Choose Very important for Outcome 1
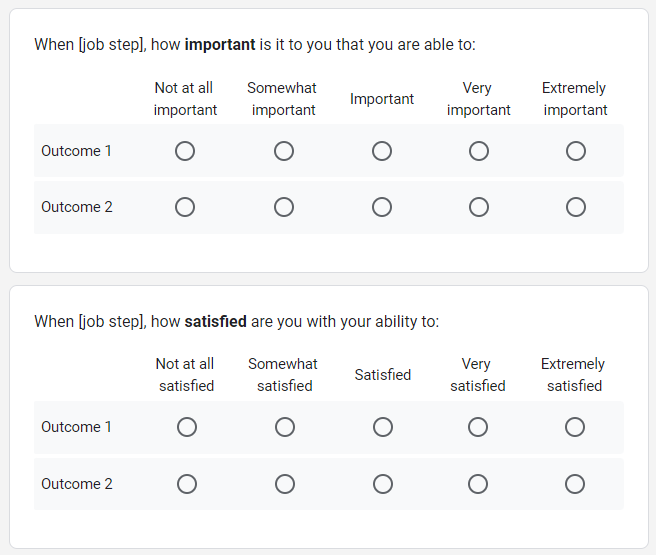This screenshot has width=656, height=555. click(x=479, y=151)
